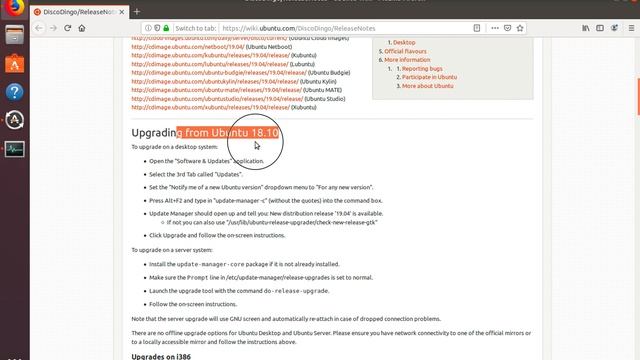The image size is (640, 360).
Task: Jump to Desktop in table of contents
Action: pos(404,42)
